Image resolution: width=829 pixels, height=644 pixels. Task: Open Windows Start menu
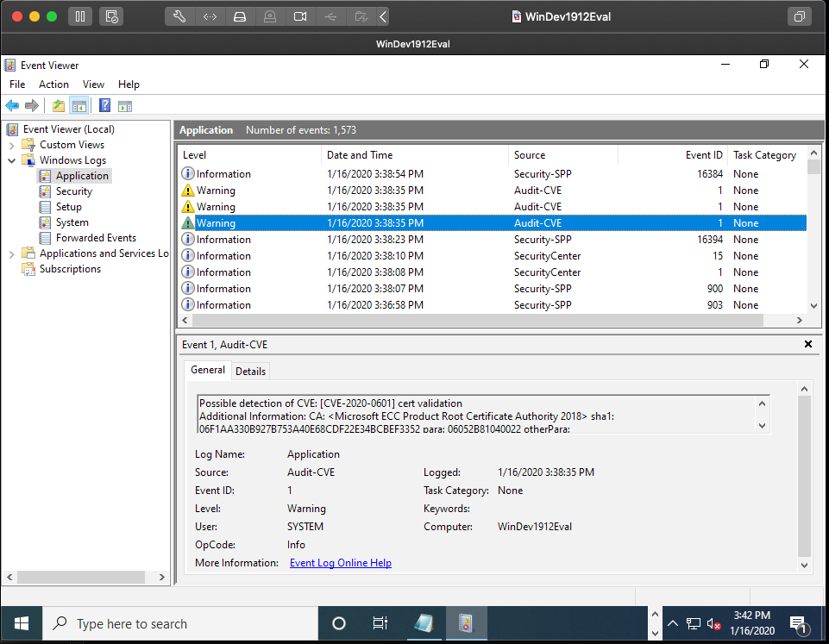(21, 623)
